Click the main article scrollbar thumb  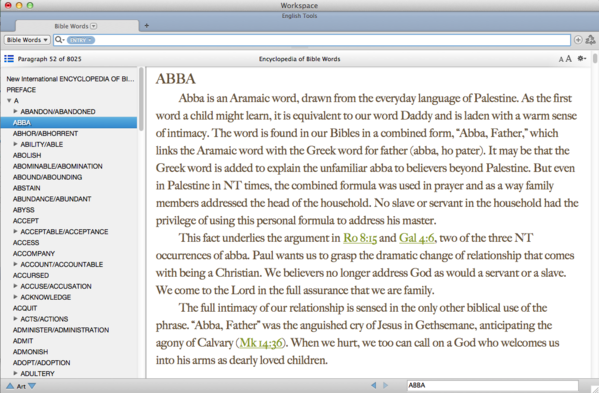point(595,58)
